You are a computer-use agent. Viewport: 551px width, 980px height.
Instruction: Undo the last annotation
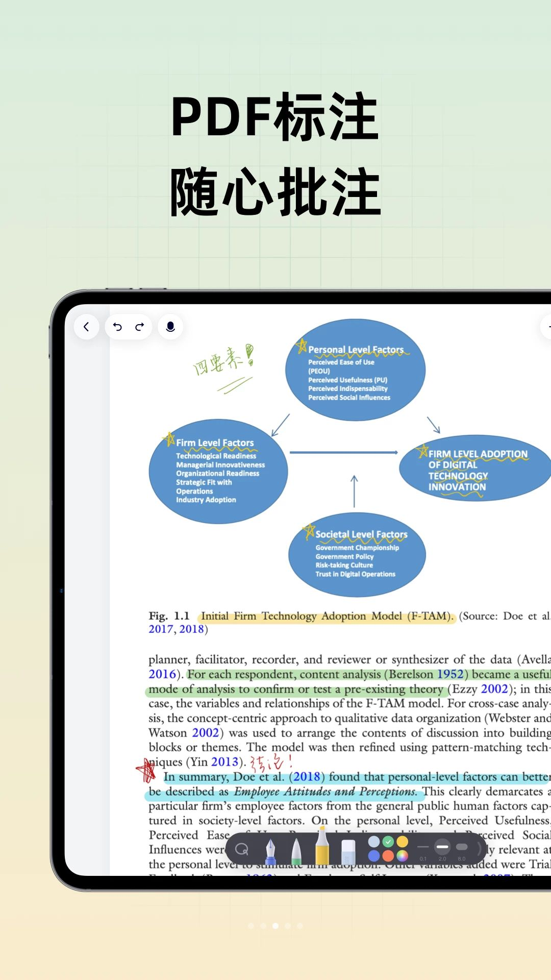point(117,327)
